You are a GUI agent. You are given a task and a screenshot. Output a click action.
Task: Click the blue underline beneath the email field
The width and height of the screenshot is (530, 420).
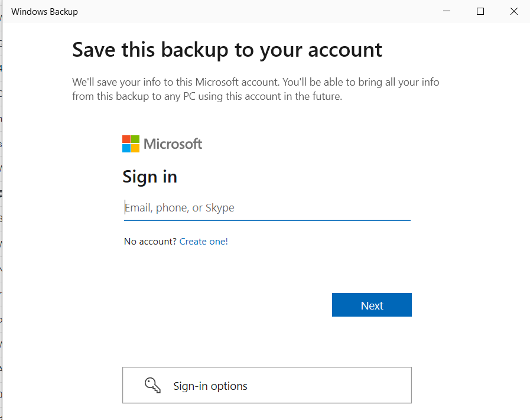(267, 220)
